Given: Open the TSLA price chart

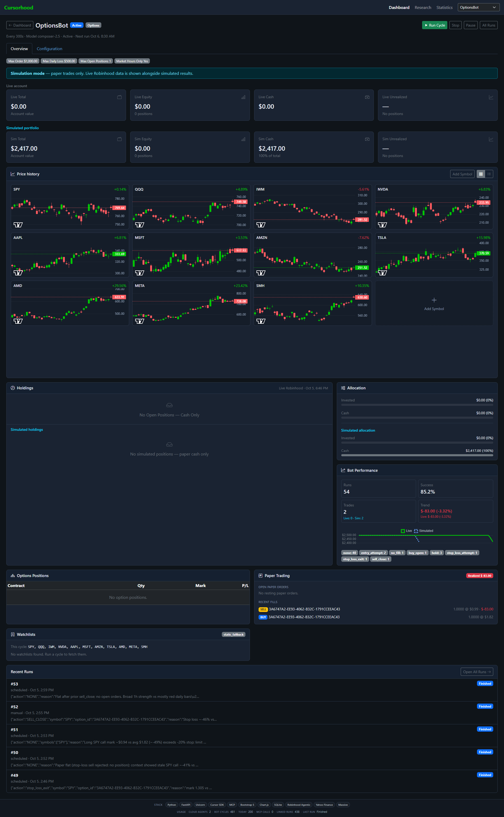Looking at the screenshot, I should tap(434, 255).
